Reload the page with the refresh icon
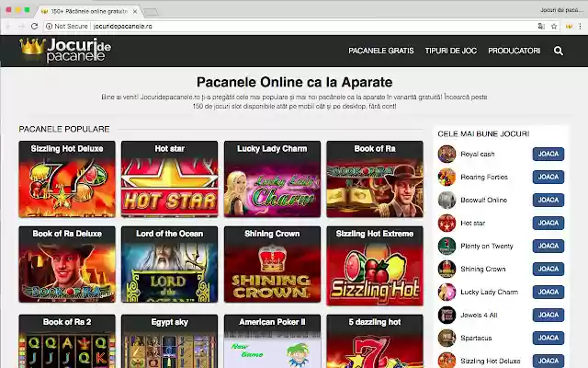Image resolution: width=588 pixels, height=368 pixels. click(35, 27)
